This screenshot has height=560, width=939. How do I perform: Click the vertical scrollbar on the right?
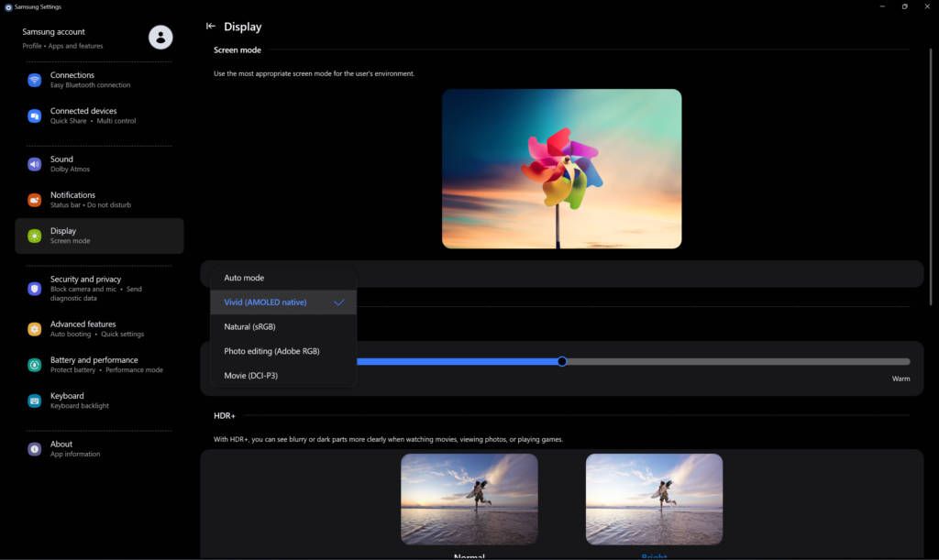point(931,177)
